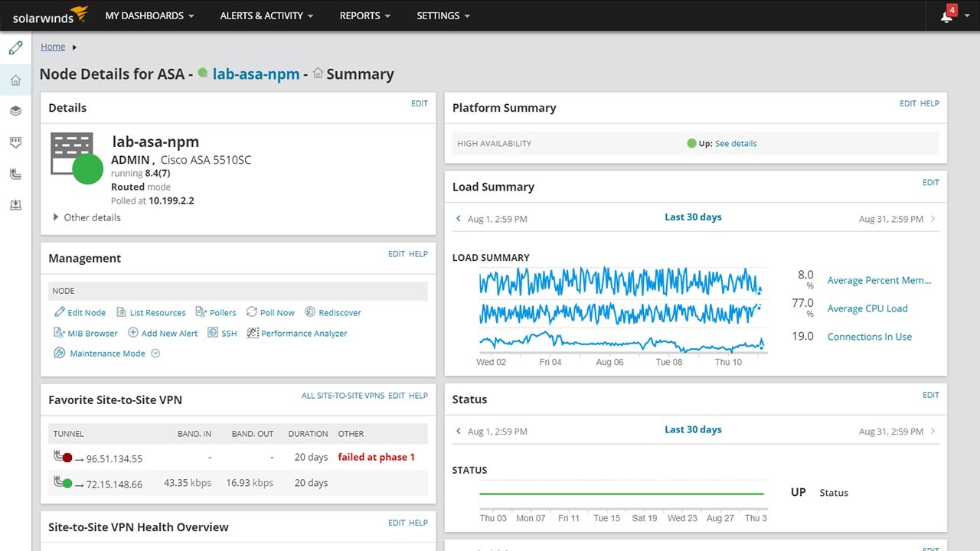Click the download tray sidebar icon

point(15,205)
